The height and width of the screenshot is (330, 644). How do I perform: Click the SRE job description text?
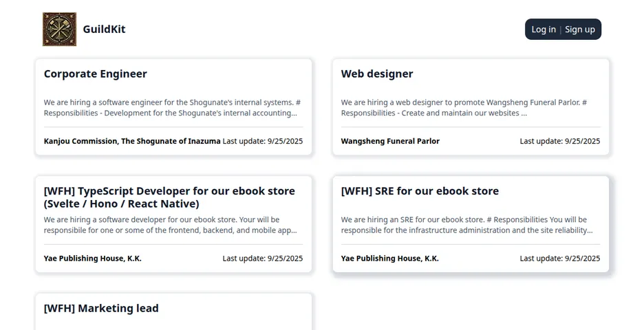466,225
